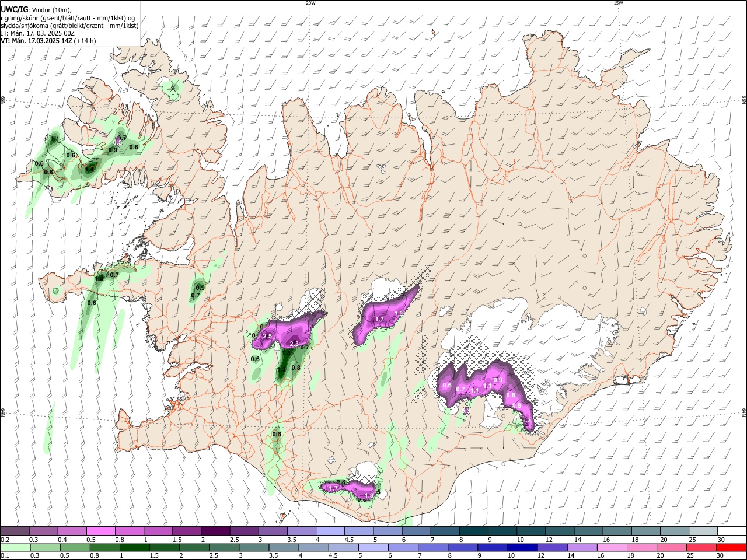Image resolution: width=747 pixels, height=560 pixels.
Task: Select the darkest purple snow swatch between 2 and 2.5
Action: click(x=215, y=531)
